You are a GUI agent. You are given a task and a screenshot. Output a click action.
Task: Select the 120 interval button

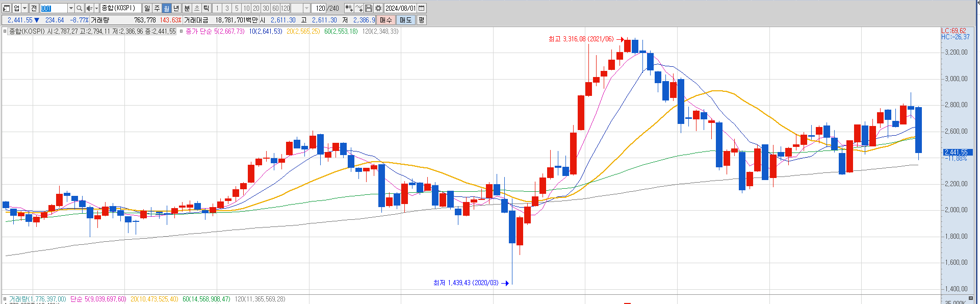(x=286, y=8)
